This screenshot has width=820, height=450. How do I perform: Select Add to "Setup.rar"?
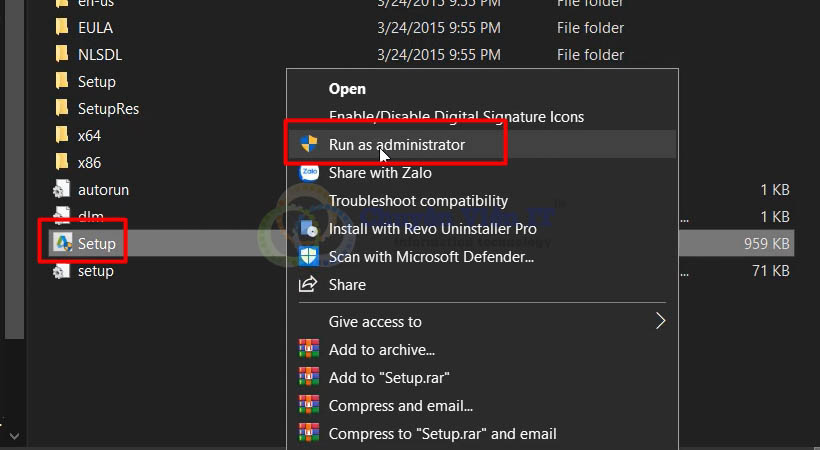[389, 378]
